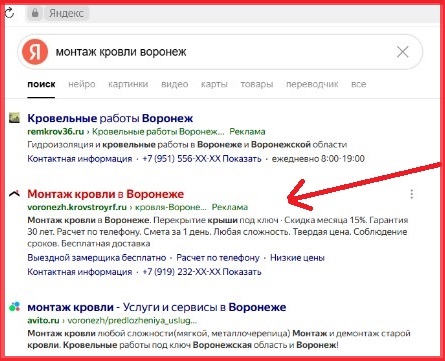Open the переводчик tab
The height and width of the screenshot is (361, 445).
(x=312, y=84)
